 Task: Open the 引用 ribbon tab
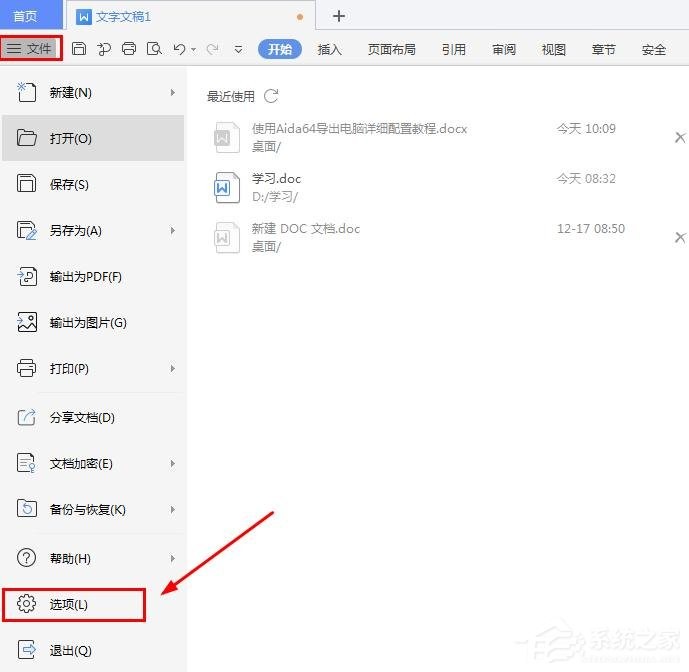pyautogui.click(x=454, y=50)
